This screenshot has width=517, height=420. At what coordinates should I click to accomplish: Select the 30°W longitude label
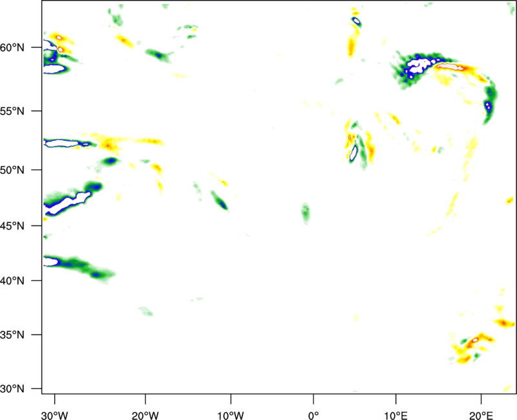pyautogui.click(x=55, y=413)
